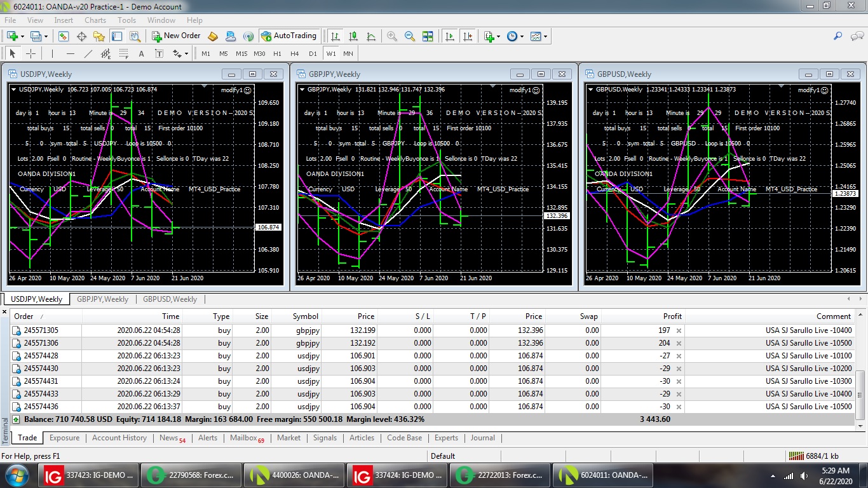Close order 245574436 with its x icon
The height and width of the screenshot is (488, 868).
[679, 407]
